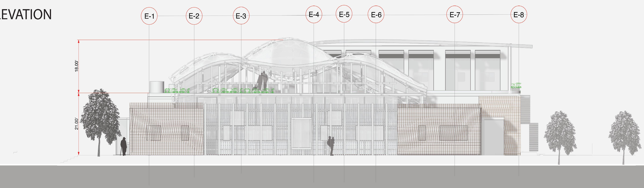Select the water tank on the roof
The height and width of the screenshot is (188, 644).
157,87
